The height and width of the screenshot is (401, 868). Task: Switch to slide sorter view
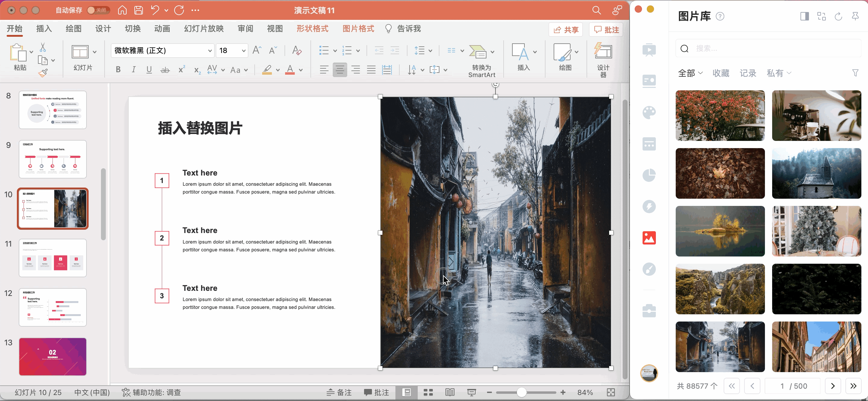pyautogui.click(x=428, y=392)
